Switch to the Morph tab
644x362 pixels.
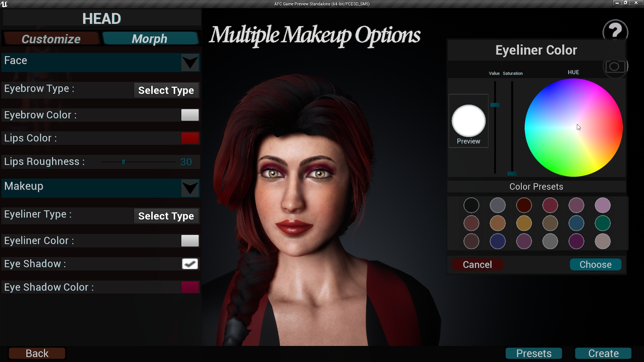click(x=150, y=39)
